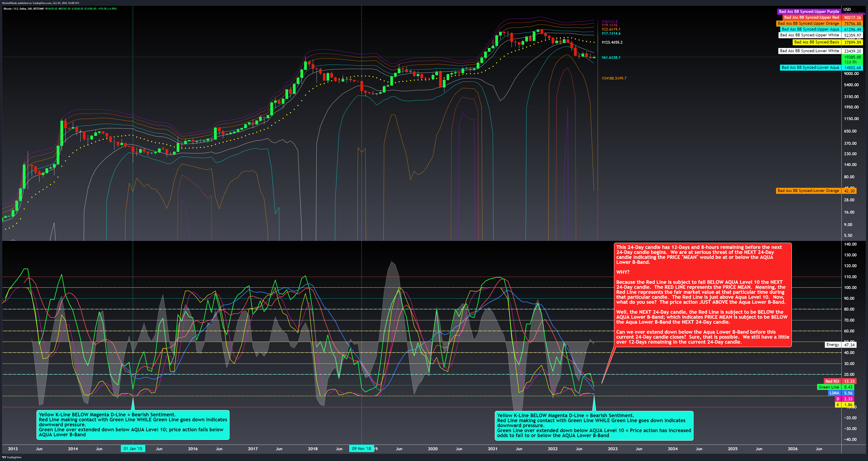Click the 140.00 oscillator axis tick
868x461 pixels.
(x=850, y=244)
